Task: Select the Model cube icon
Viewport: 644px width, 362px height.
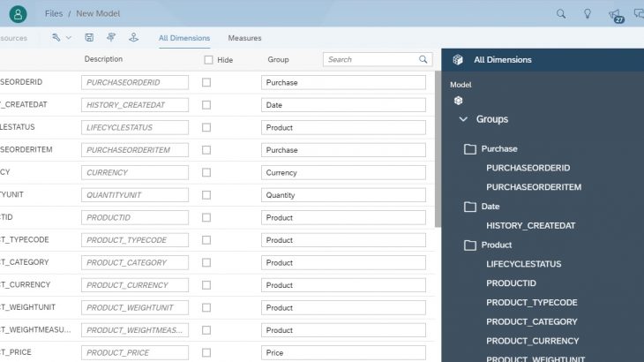Action: tap(459, 101)
